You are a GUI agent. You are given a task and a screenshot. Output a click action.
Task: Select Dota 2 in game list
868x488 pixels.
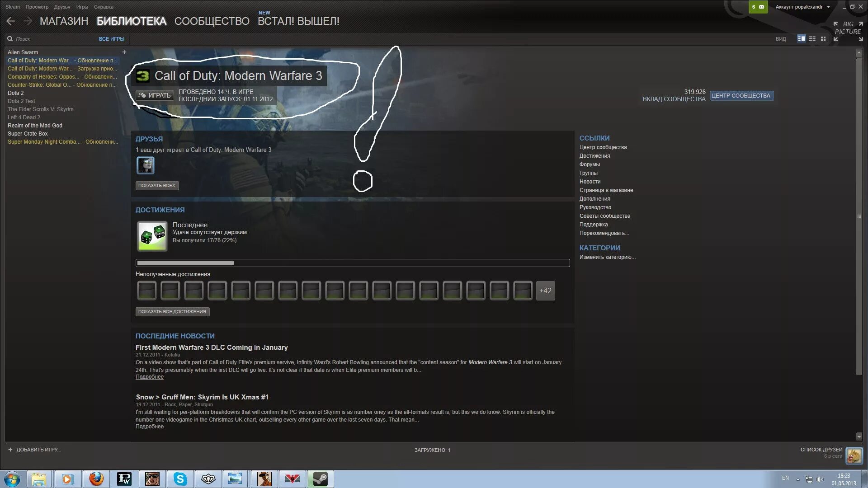click(x=16, y=93)
